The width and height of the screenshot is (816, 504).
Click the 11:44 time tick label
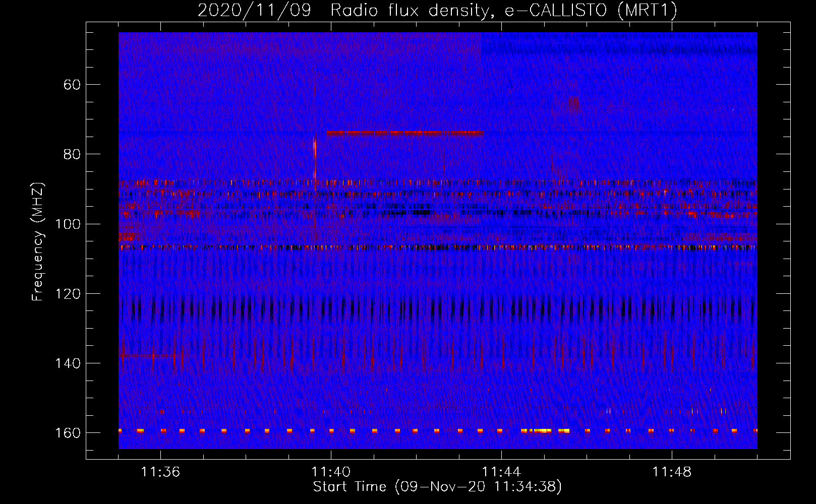point(501,472)
